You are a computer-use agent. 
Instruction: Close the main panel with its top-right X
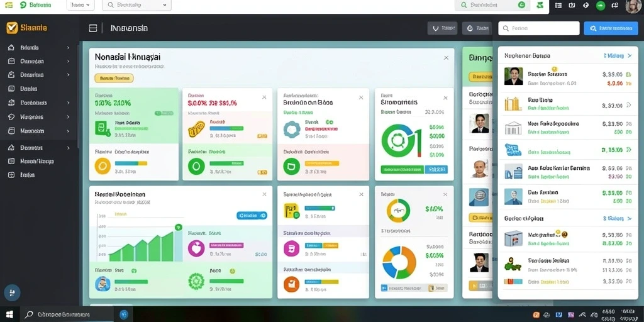446,58
